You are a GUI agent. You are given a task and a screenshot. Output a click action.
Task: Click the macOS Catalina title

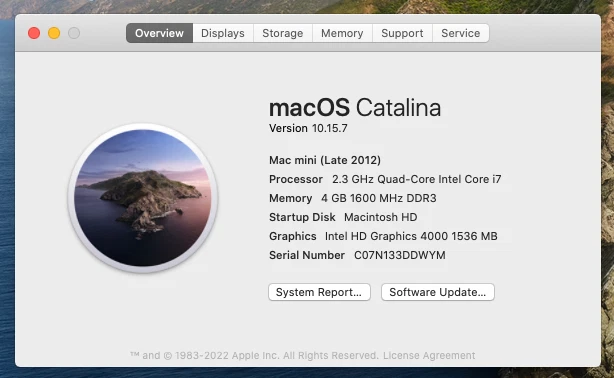(x=355, y=108)
